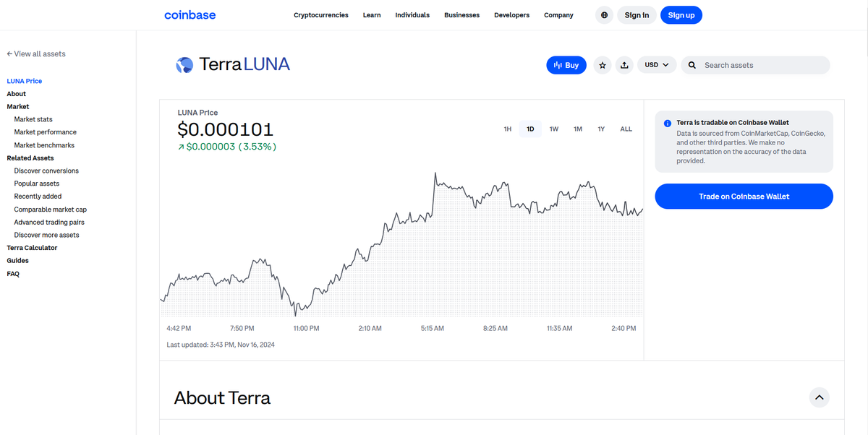Open Market benchmarks sidebar link
This screenshot has width=868, height=435.
(x=44, y=145)
